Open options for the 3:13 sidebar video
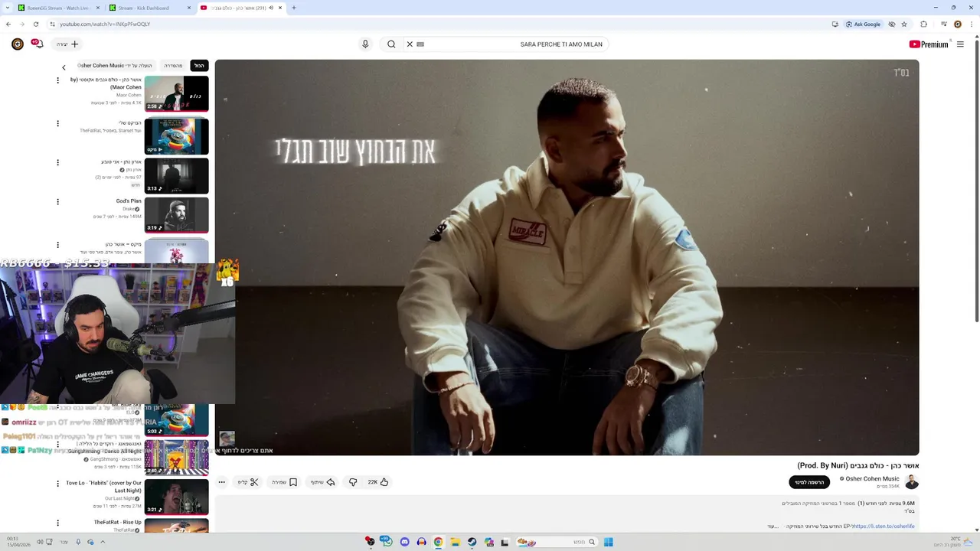Screen dimensions: 980x551 [57, 162]
